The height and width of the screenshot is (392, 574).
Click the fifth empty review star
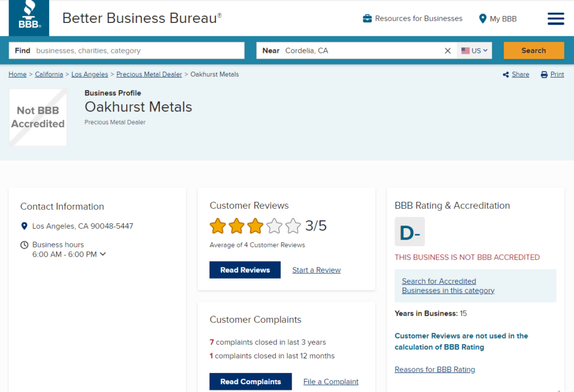coord(293,226)
